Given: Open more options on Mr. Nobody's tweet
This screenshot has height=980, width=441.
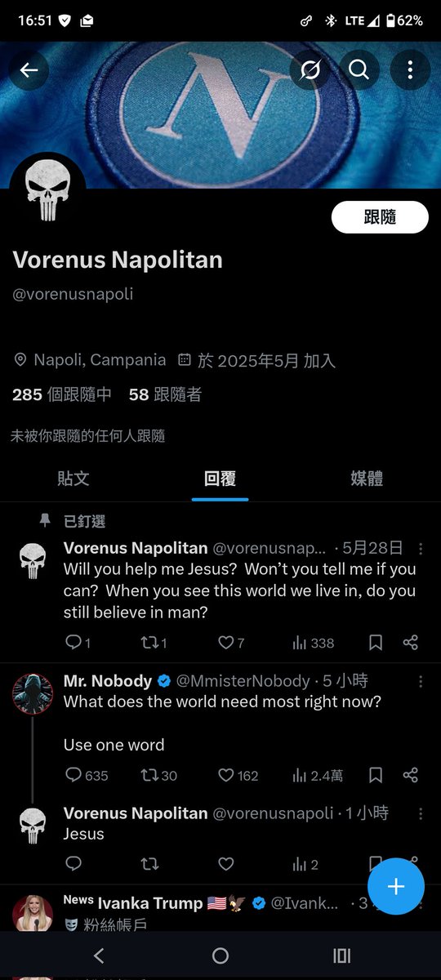Looking at the screenshot, I should 421,681.
